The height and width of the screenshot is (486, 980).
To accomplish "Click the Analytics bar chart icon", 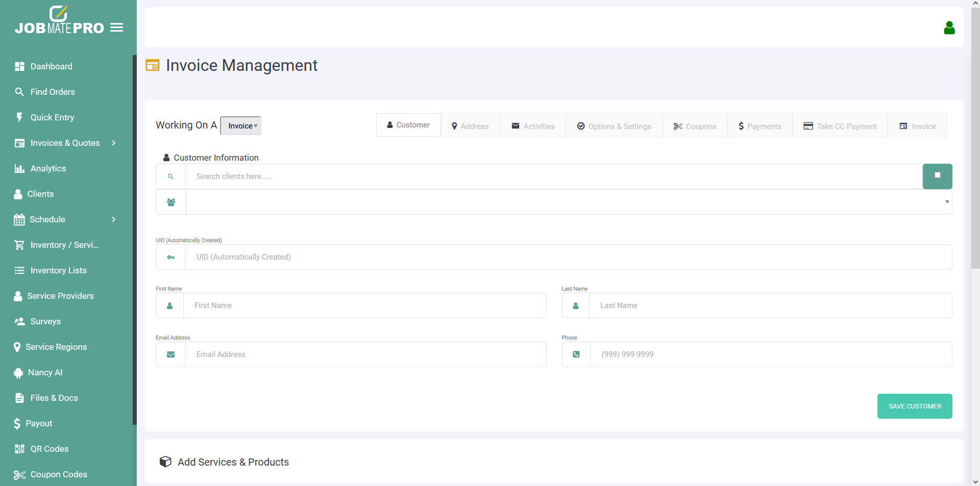I will [19, 168].
